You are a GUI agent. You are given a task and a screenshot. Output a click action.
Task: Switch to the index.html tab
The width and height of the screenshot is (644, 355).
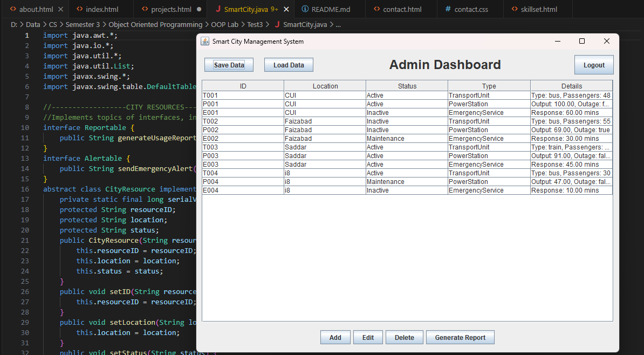pos(102,9)
